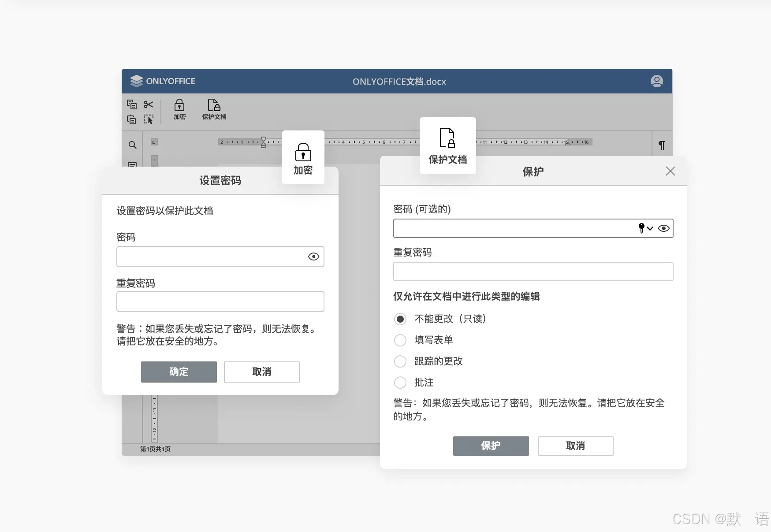
Task: Click the copy icon in the toolbar
Action: point(132,104)
